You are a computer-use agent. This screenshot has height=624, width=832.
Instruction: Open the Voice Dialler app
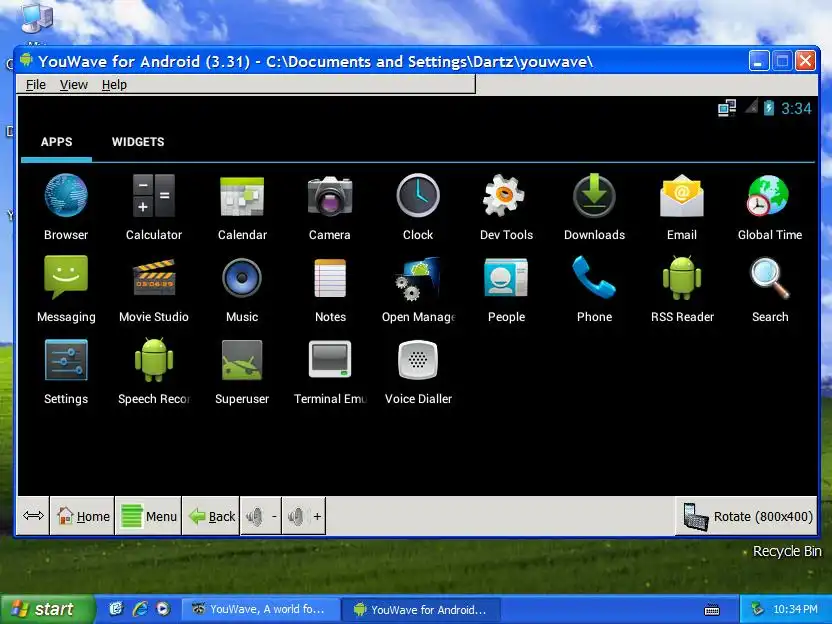418,371
